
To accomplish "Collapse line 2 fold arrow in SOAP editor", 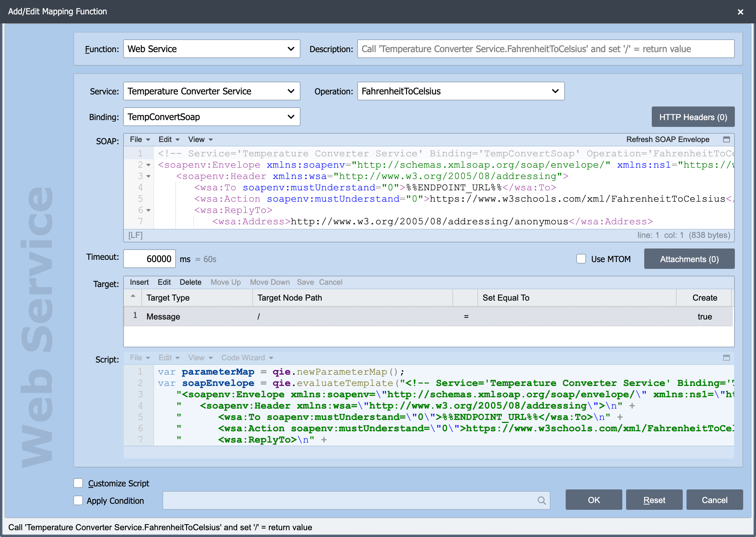I will click(x=148, y=165).
